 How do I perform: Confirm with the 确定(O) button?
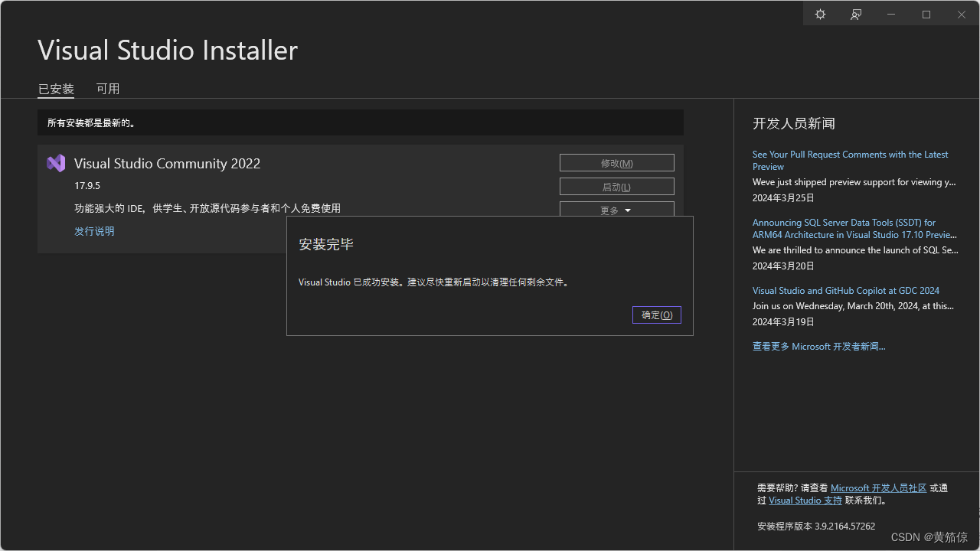657,315
